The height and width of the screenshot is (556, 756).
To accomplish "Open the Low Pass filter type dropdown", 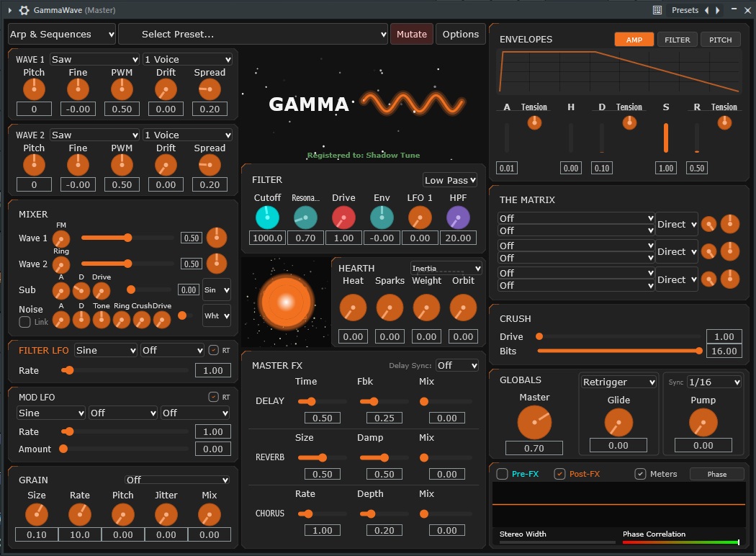I will pos(450,180).
